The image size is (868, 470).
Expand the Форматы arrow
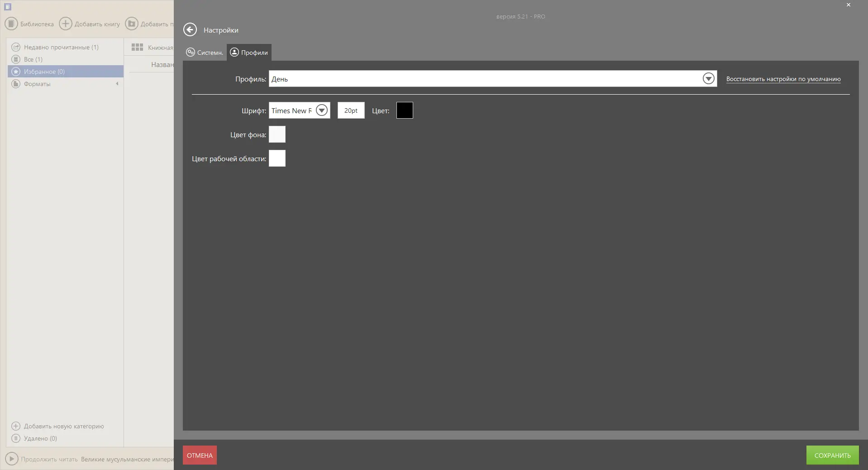pos(117,84)
